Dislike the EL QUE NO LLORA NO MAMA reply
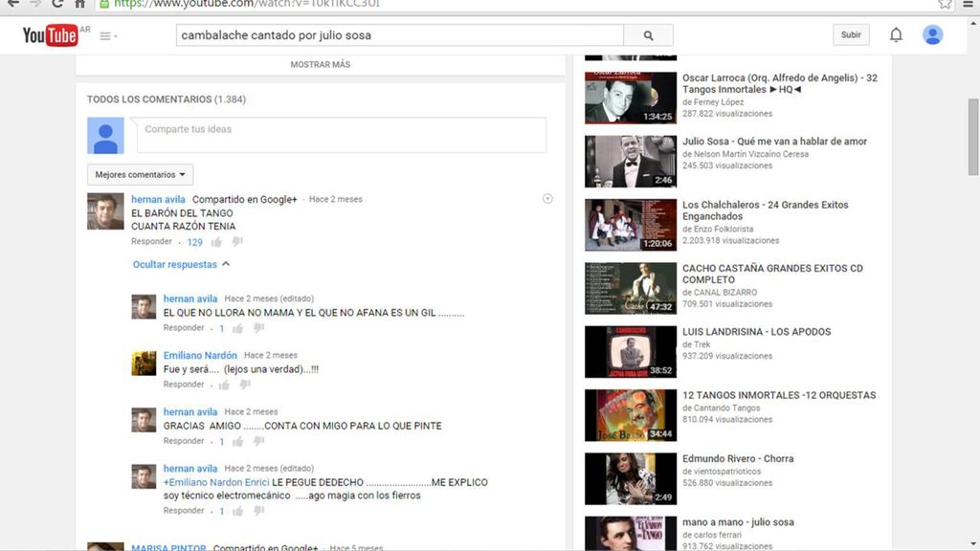Screen dimensions: 980x551 tap(258, 328)
